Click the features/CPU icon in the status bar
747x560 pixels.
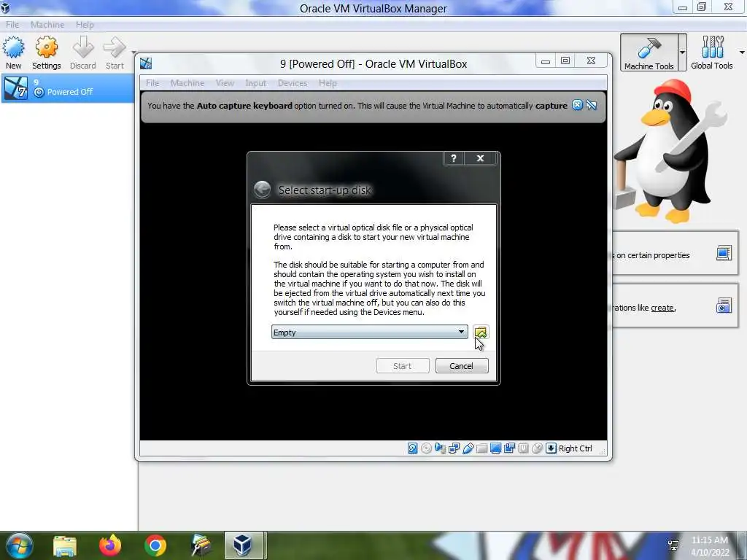coord(523,448)
